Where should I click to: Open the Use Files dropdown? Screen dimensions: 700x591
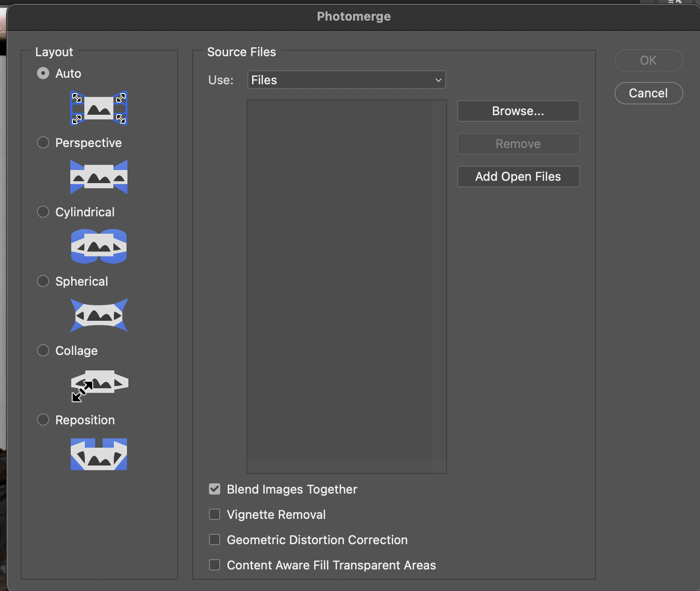[346, 80]
